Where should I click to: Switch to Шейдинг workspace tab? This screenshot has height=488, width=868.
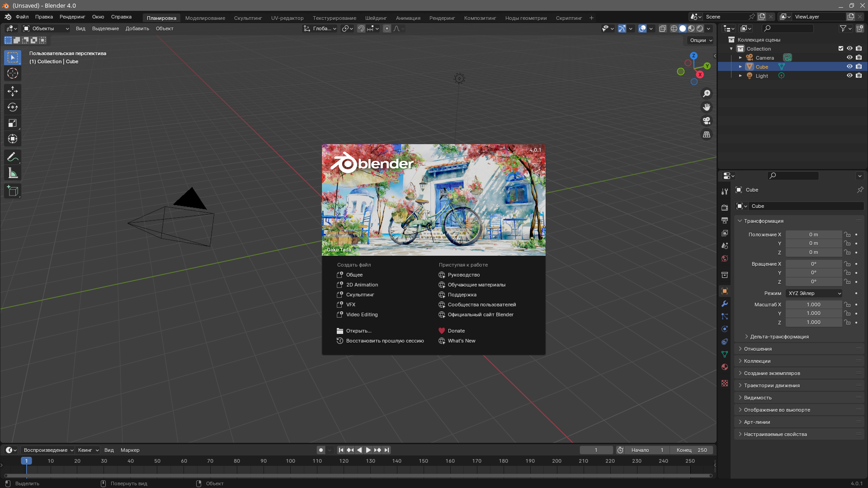tap(376, 18)
